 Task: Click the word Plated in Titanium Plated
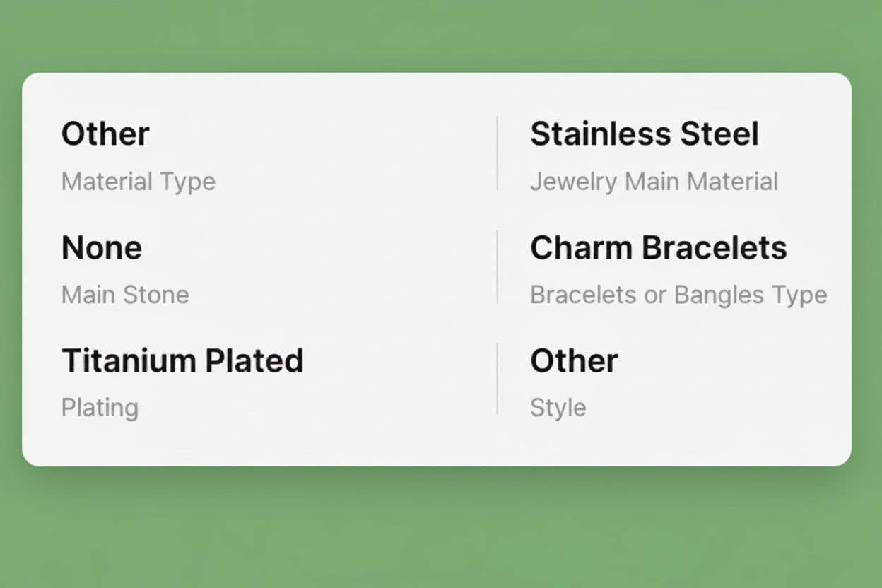coord(254,360)
